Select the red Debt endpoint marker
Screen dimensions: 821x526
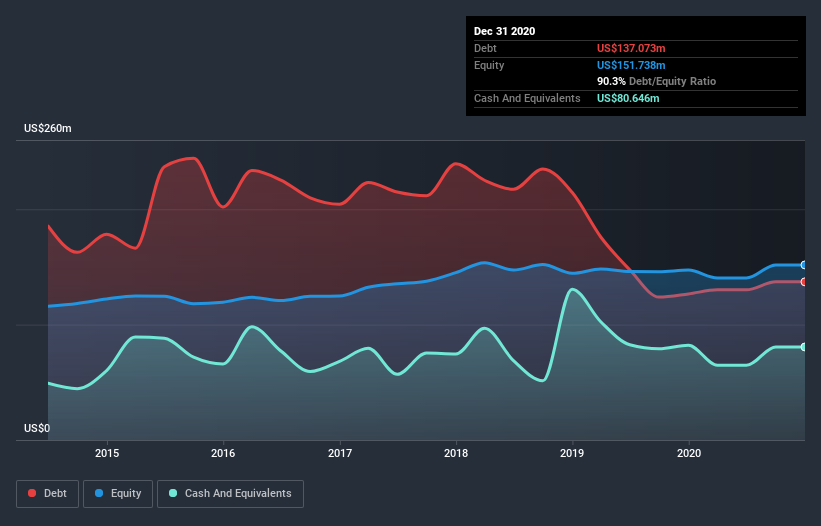(804, 282)
